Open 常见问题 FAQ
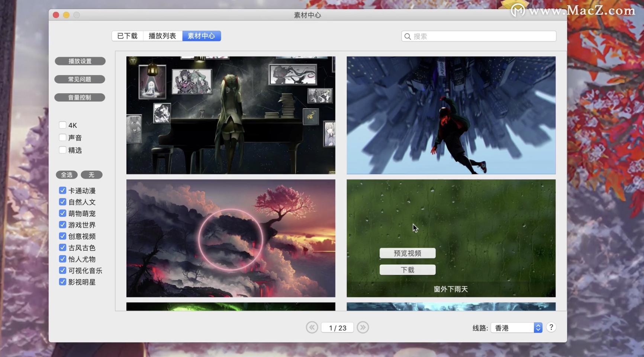The height and width of the screenshot is (357, 644). point(80,79)
